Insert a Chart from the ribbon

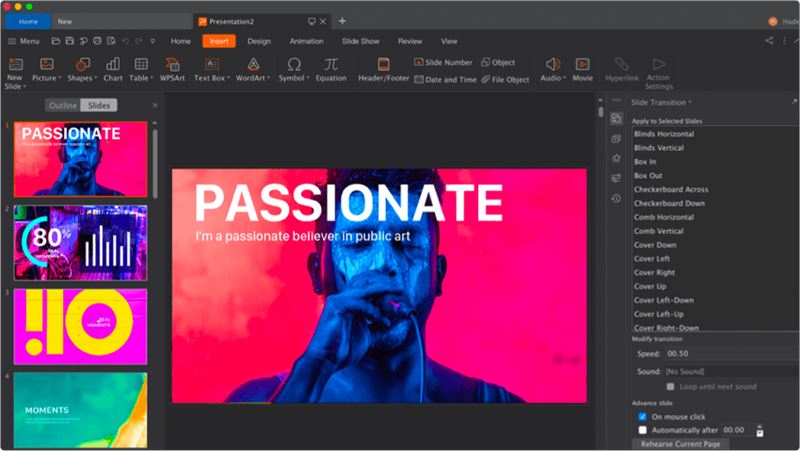click(113, 68)
